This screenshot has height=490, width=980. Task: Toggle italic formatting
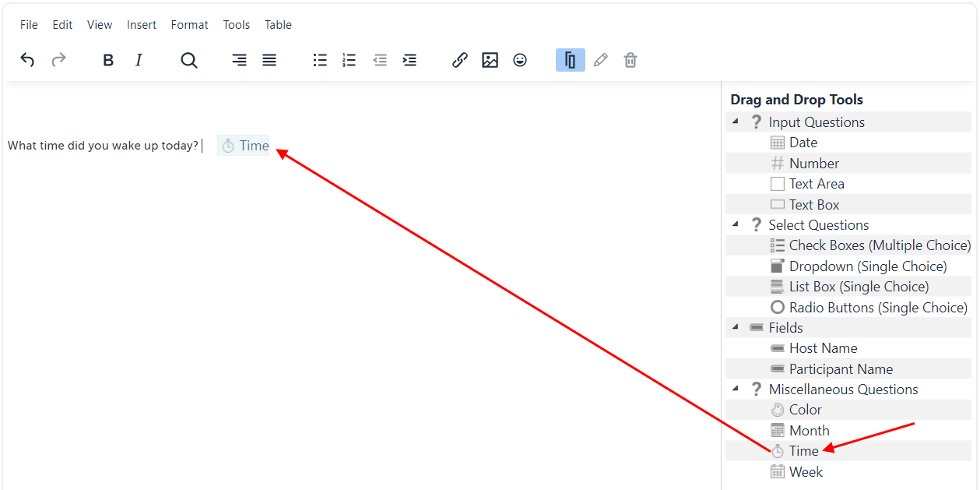[x=139, y=60]
